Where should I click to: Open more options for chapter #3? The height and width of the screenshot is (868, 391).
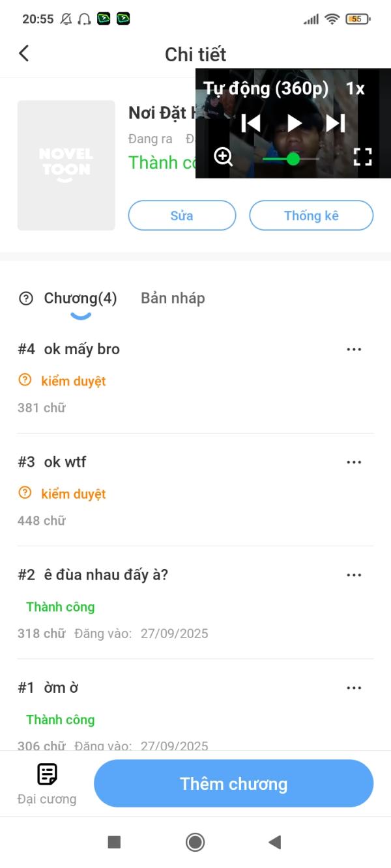coord(354,462)
